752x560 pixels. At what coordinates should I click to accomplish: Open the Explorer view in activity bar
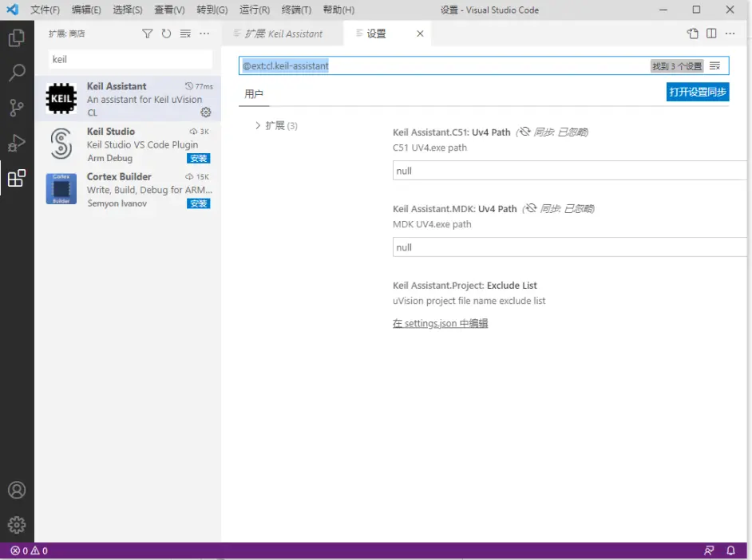tap(17, 37)
